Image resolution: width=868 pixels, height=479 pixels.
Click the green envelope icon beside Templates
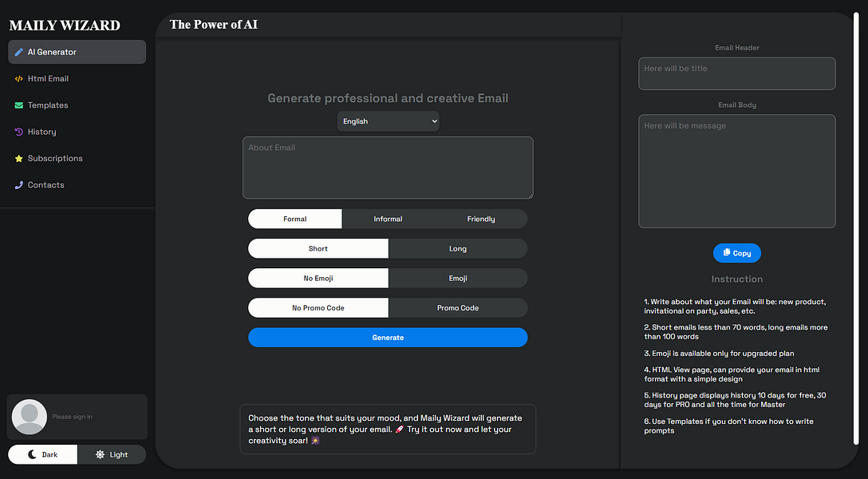19,105
